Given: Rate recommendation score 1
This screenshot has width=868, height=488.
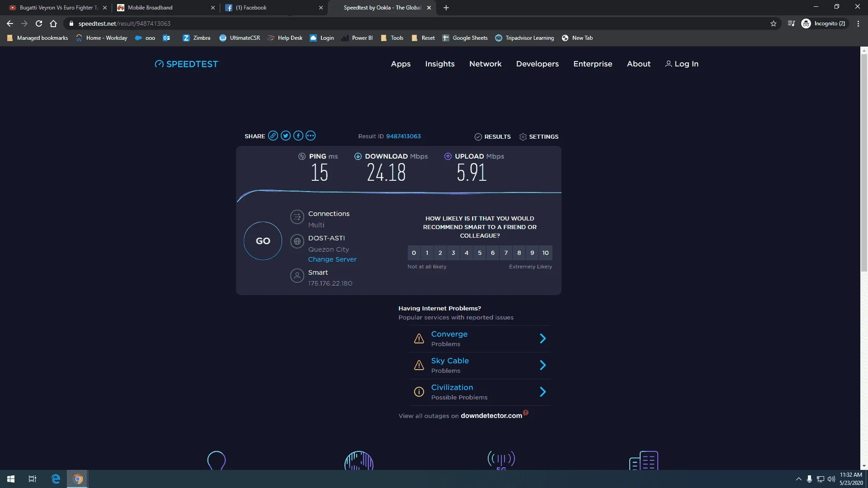Looking at the screenshot, I should pos(427,253).
